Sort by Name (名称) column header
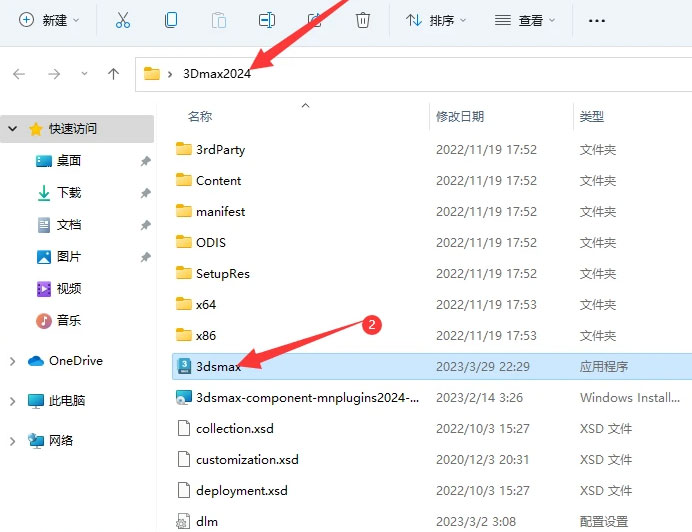 [200, 117]
